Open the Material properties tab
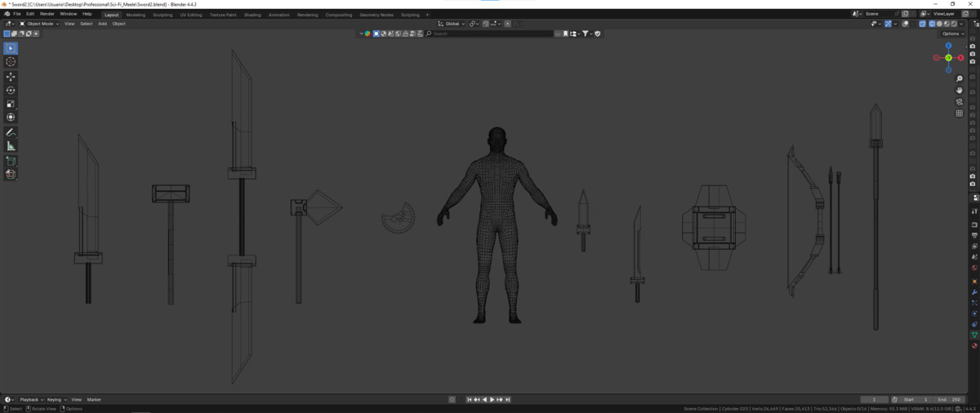The image size is (980, 413). 974,346
